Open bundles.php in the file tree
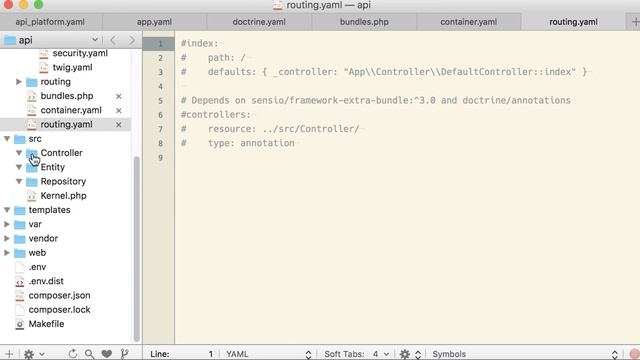640x360 pixels. coord(67,96)
